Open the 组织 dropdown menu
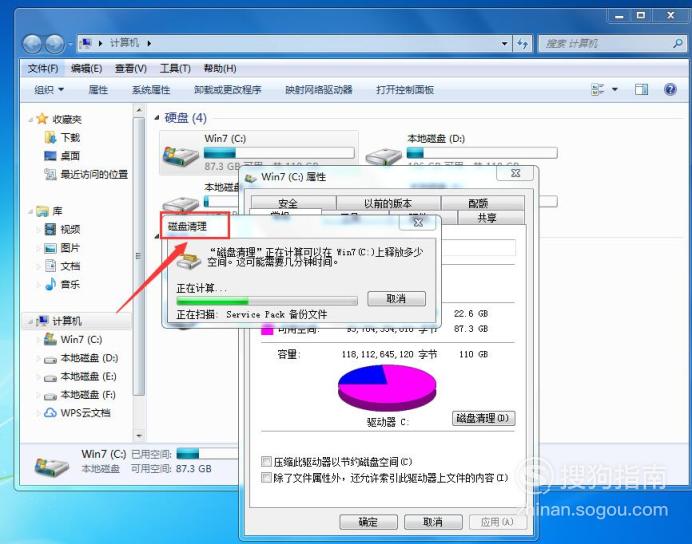Screen dimensions: 692x544 coord(49,90)
